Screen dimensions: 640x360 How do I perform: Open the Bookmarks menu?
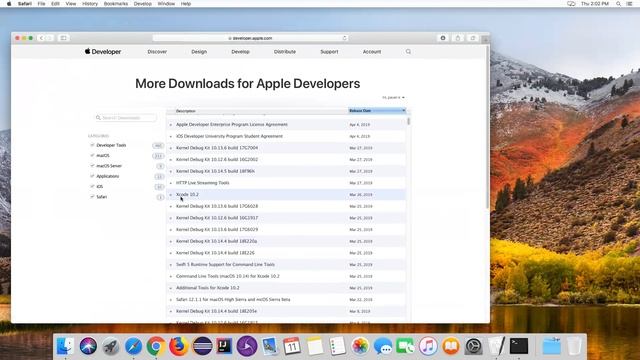pos(116,4)
